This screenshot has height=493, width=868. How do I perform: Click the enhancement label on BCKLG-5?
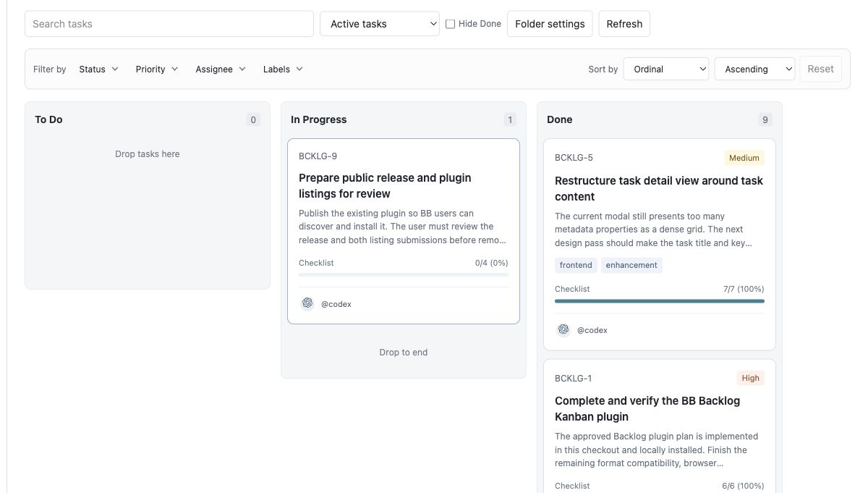(x=631, y=265)
